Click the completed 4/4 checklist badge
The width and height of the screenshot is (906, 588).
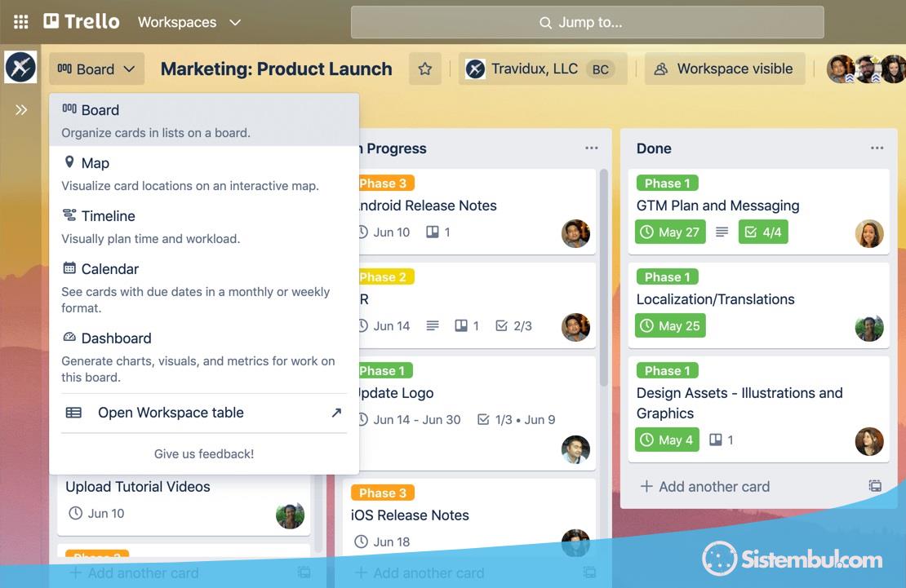[763, 232]
